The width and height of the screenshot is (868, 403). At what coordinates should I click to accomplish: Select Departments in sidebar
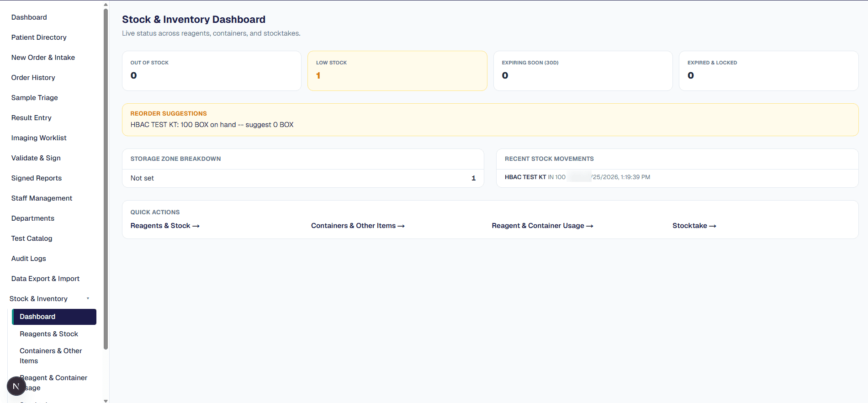(x=32, y=218)
